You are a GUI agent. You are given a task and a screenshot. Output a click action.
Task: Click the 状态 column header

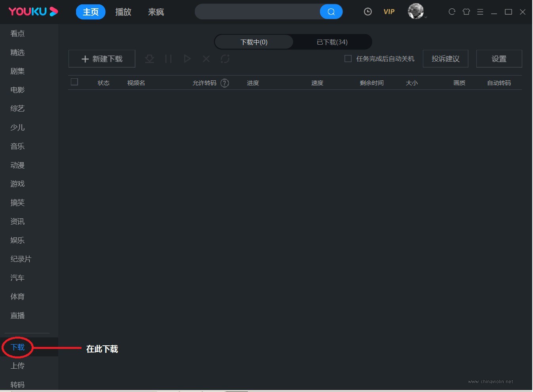[x=104, y=83]
